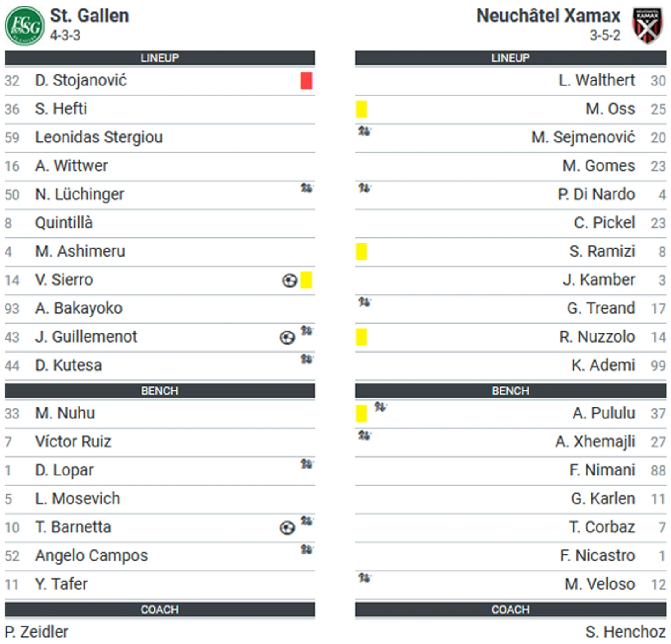Viewport: 671px width, 644px height.
Task: Click the substitution icon next to A. Pululu
Action: coord(381,407)
